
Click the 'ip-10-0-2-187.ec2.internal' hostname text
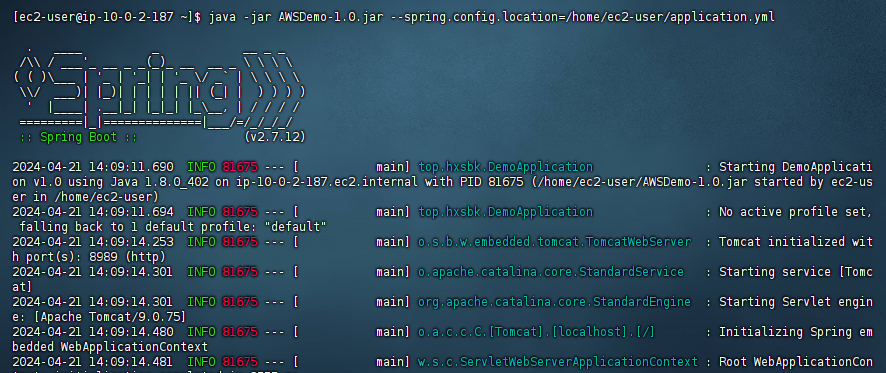coord(324,183)
